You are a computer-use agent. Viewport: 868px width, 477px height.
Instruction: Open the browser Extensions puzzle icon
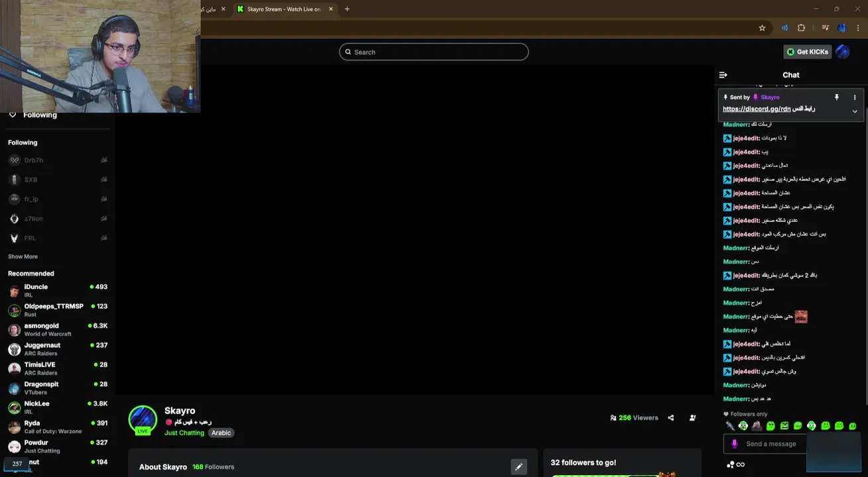click(801, 28)
